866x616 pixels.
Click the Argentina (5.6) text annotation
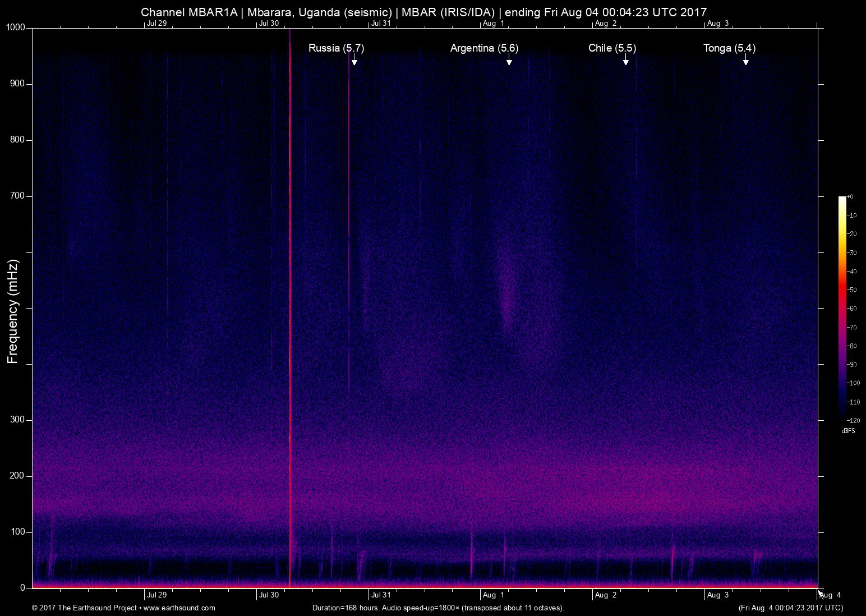coord(483,49)
